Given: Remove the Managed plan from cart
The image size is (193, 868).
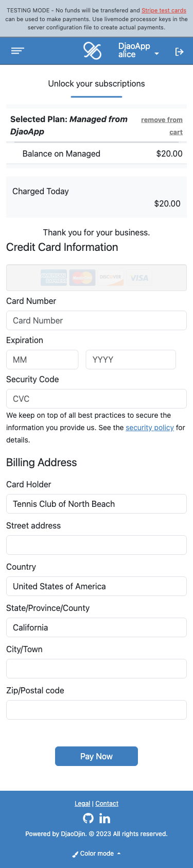Looking at the screenshot, I should [162, 126].
